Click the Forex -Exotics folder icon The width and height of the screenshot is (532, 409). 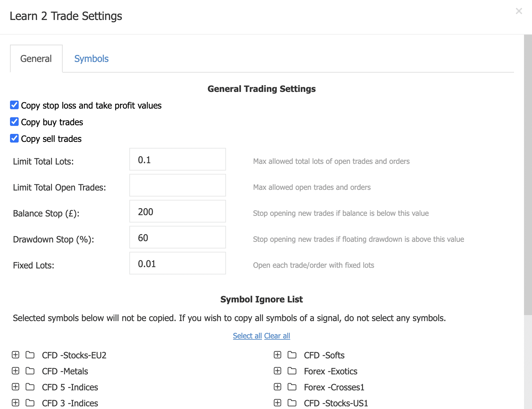tap(292, 371)
